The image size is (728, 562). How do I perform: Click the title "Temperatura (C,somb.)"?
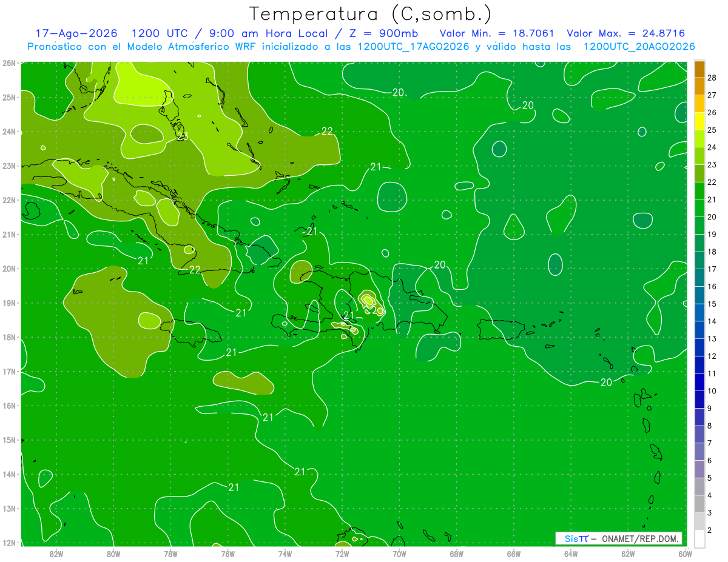(371, 15)
